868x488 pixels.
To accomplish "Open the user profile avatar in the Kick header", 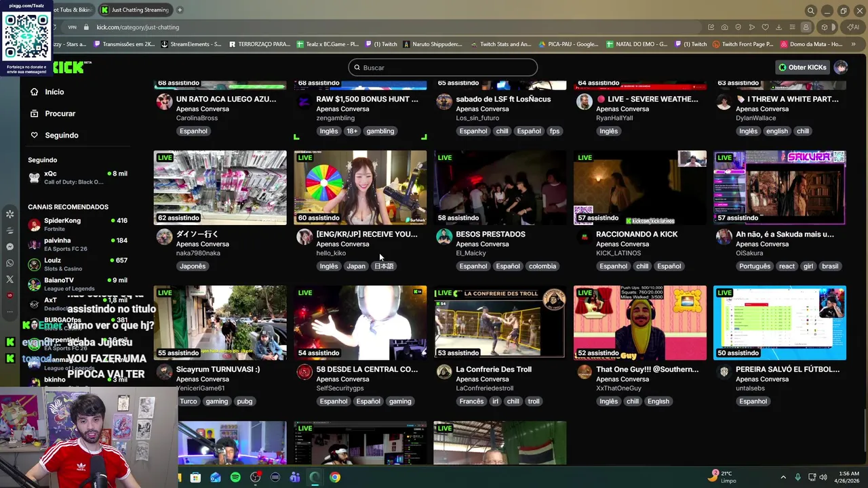I will [x=841, y=67].
